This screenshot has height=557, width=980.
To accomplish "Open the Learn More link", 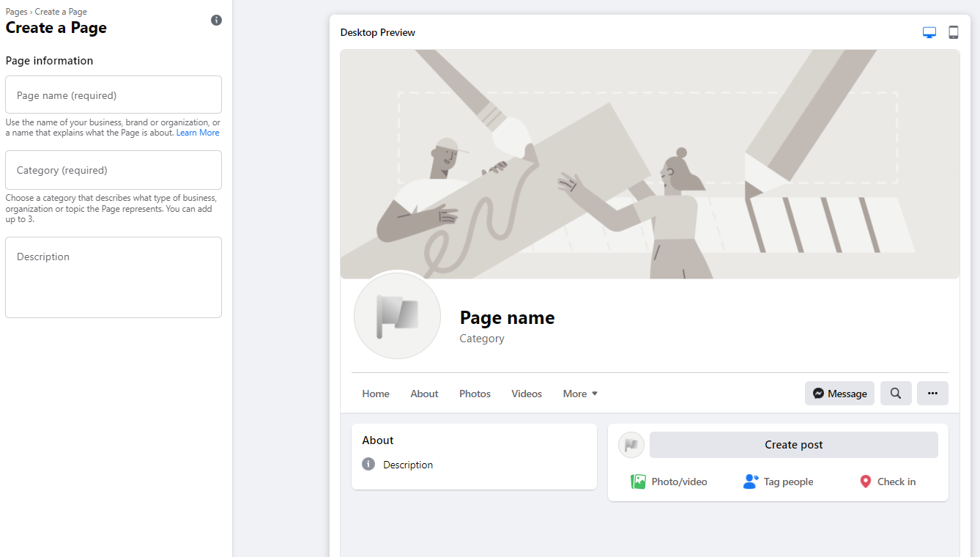I will tap(198, 133).
